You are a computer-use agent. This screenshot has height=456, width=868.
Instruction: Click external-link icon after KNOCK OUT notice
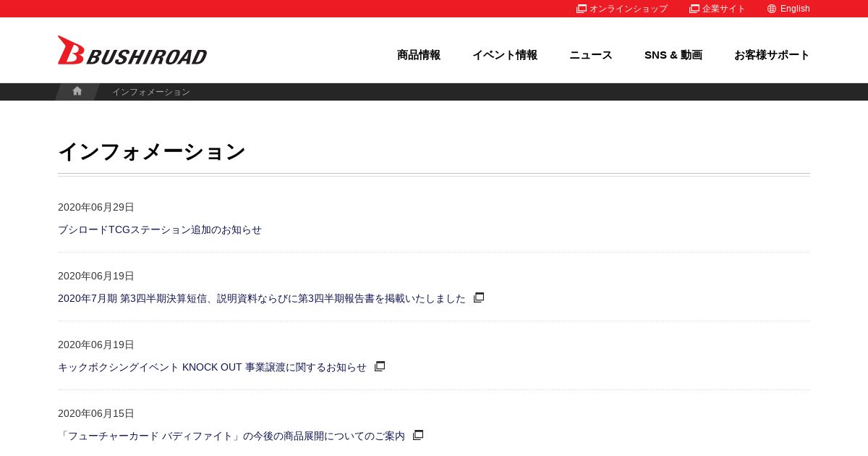380,366
